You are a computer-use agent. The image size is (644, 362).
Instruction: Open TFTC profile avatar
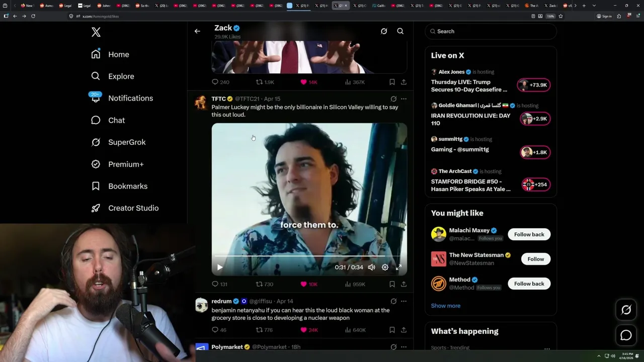pos(201,102)
